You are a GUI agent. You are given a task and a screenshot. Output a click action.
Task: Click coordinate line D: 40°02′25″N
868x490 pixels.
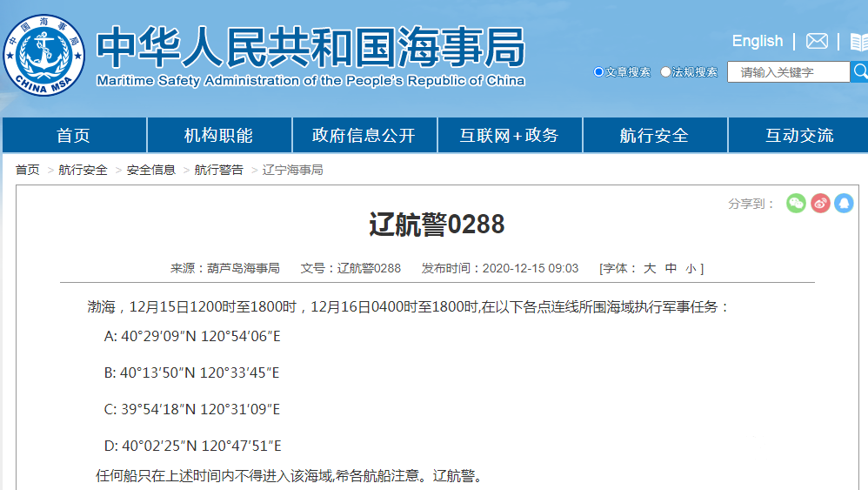(192, 446)
